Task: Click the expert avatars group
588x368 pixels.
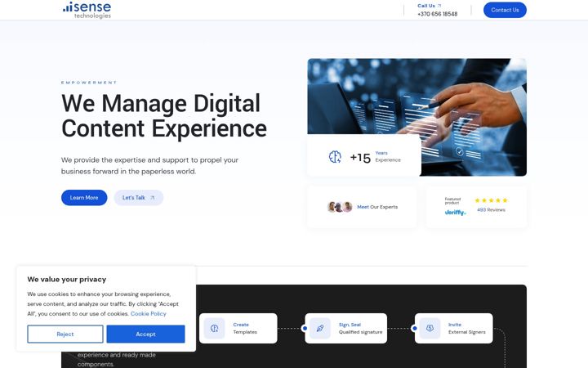Action: tap(340, 207)
